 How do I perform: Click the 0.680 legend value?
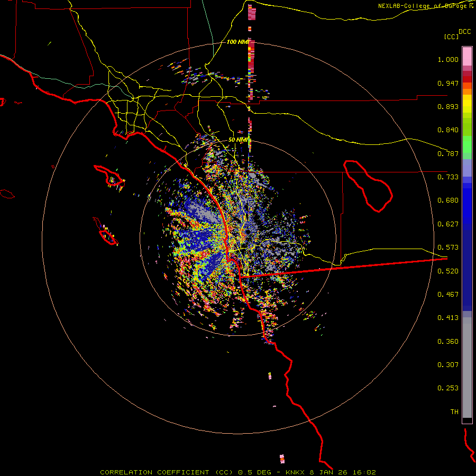tap(448, 200)
